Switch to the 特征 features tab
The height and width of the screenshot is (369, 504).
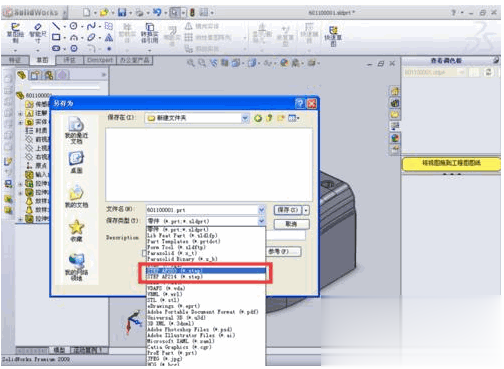(15, 60)
